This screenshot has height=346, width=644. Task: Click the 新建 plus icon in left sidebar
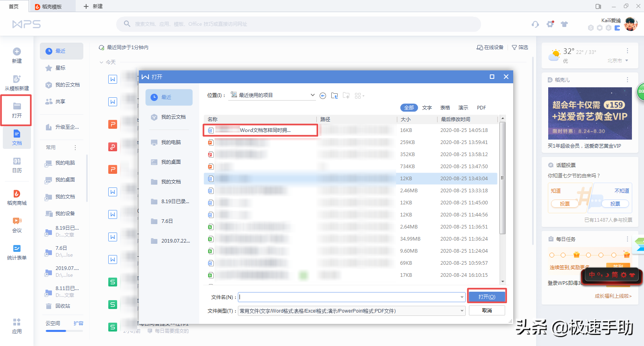[17, 51]
